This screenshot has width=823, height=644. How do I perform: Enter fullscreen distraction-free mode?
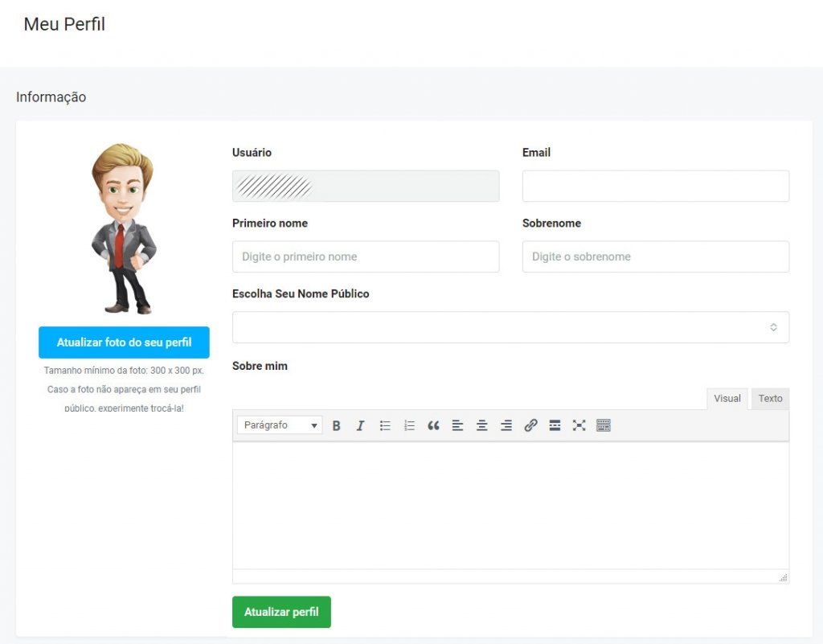[x=579, y=426]
